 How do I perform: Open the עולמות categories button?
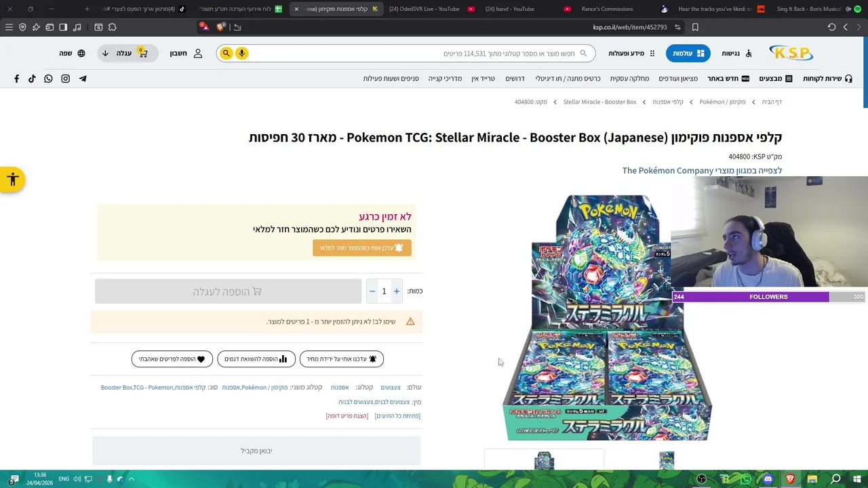coord(688,53)
